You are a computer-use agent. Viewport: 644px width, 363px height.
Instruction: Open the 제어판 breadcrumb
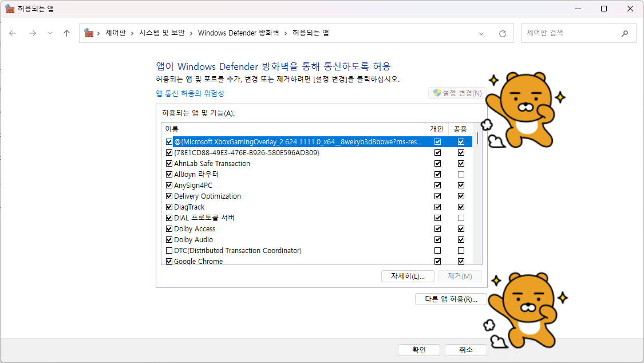(116, 33)
